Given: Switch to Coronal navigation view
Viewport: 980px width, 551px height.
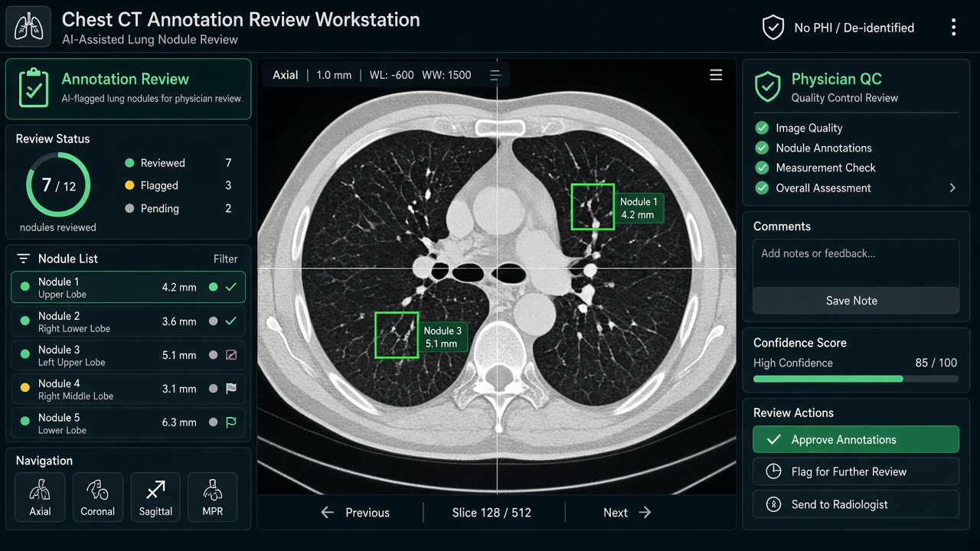Looking at the screenshot, I should point(98,497).
